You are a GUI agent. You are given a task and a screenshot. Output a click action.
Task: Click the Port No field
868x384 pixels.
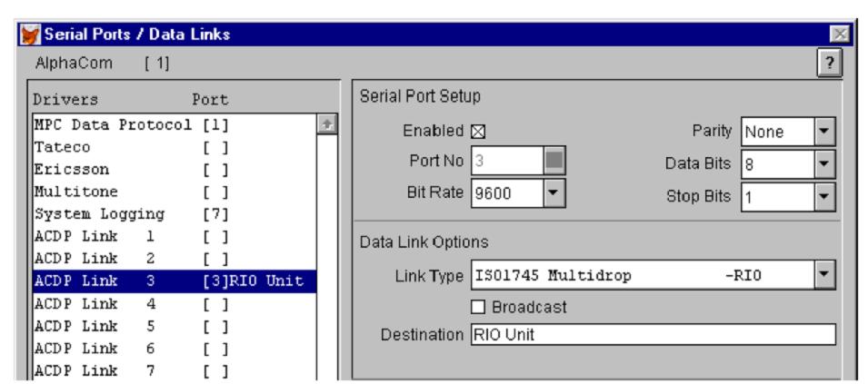(x=507, y=162)
